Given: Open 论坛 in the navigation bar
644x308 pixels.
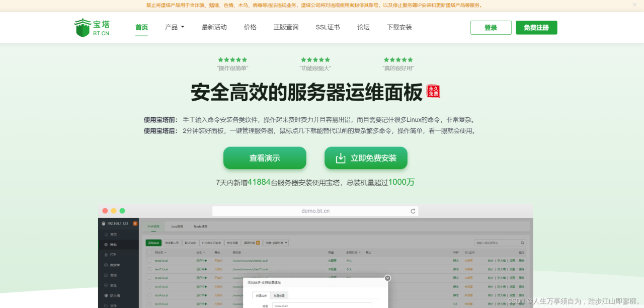Looking at the screenshot, I should click(363, 27).
